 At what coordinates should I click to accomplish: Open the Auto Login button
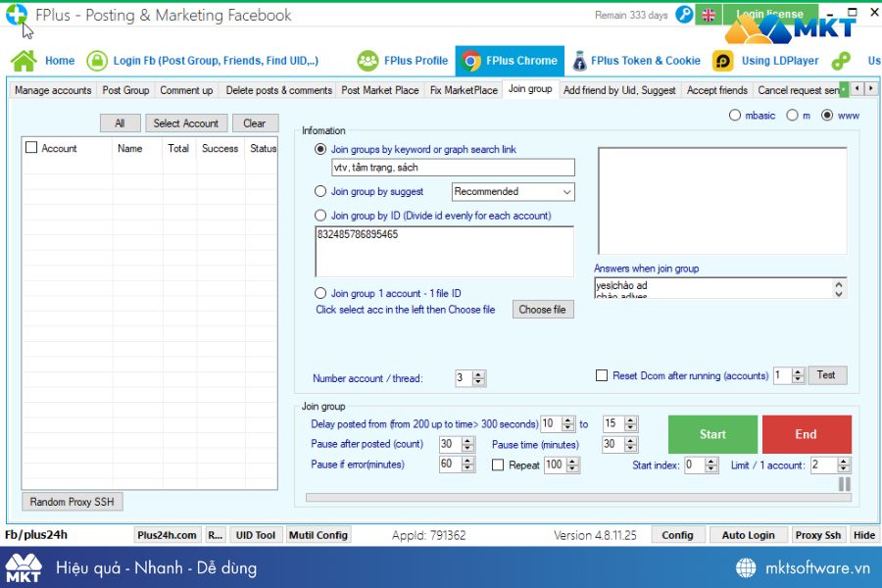[748, 535]
